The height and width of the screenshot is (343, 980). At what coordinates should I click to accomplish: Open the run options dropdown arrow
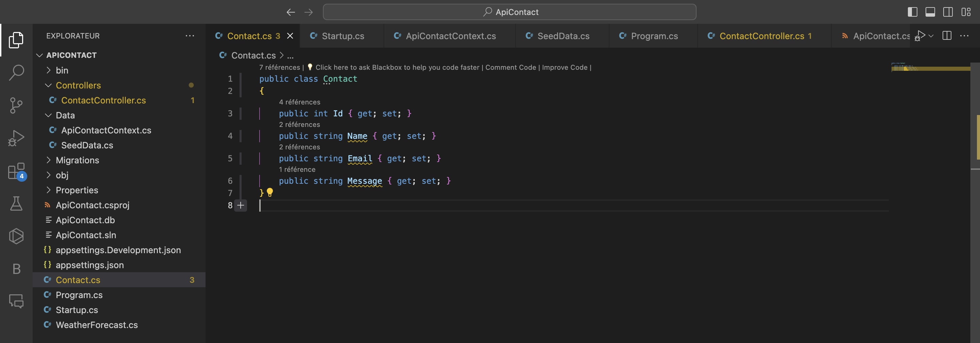[x=931, y=36]
